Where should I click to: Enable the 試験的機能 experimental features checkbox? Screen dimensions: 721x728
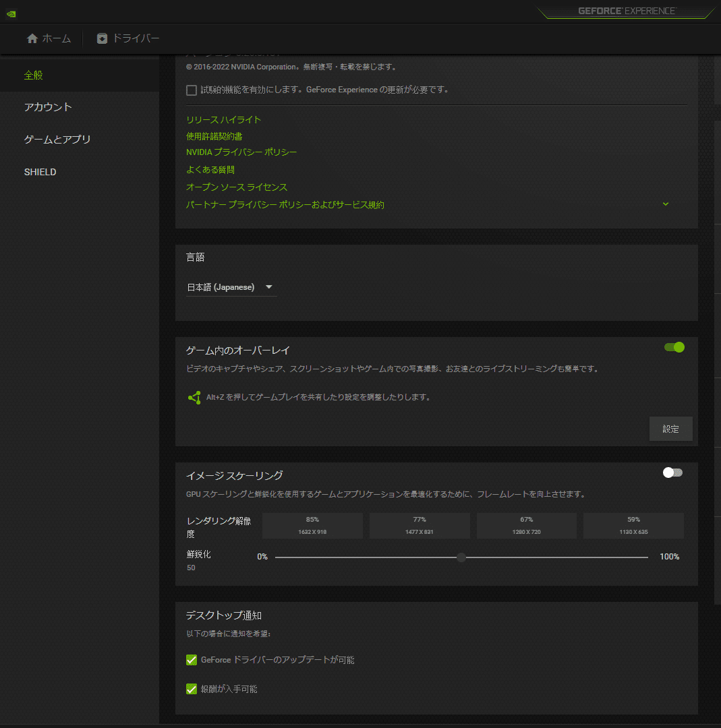tap(191, 89)
